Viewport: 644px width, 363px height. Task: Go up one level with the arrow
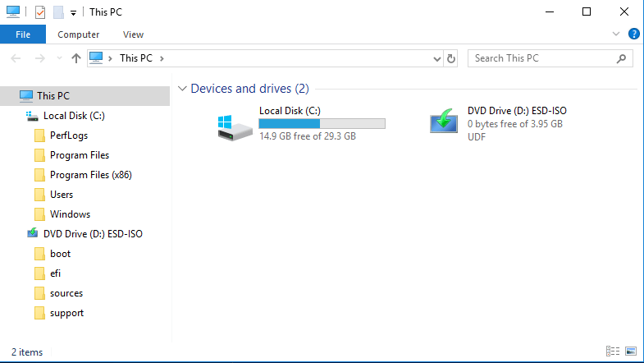click(x=76, y=58)
